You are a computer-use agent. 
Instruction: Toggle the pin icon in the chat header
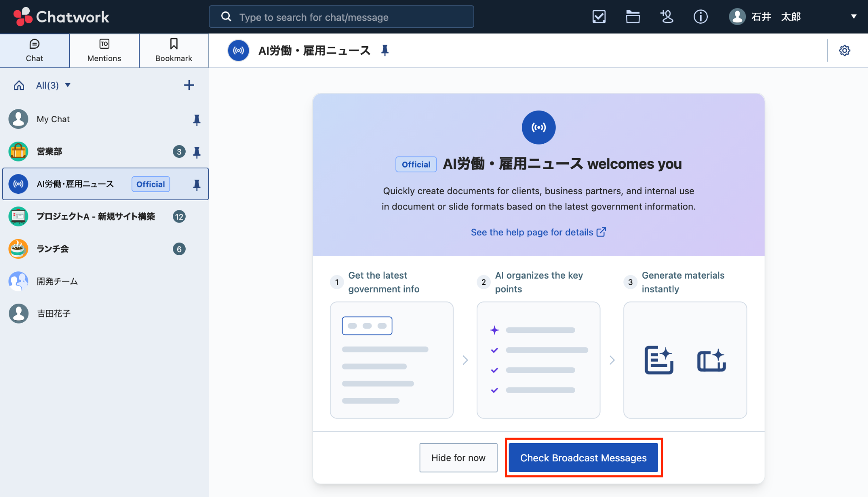click(x=385, y=51)
